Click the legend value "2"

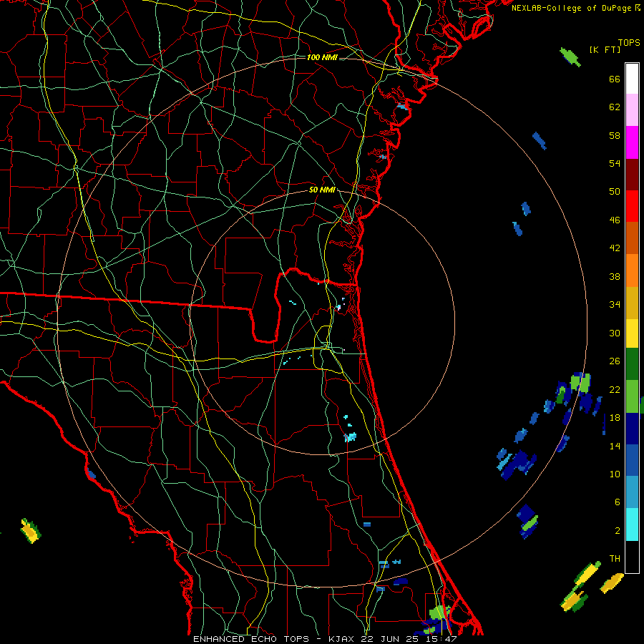click(x=618, y=531)
